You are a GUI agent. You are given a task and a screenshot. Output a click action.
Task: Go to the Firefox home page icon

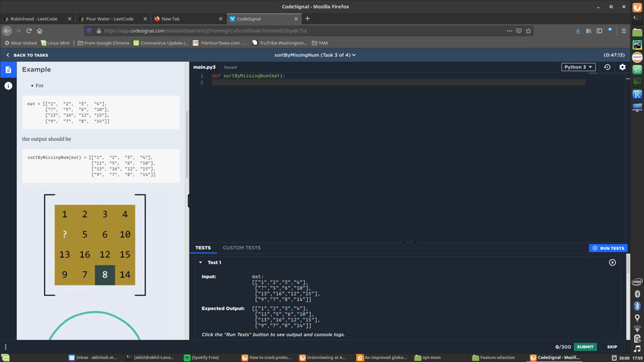(x=39, y=31)
